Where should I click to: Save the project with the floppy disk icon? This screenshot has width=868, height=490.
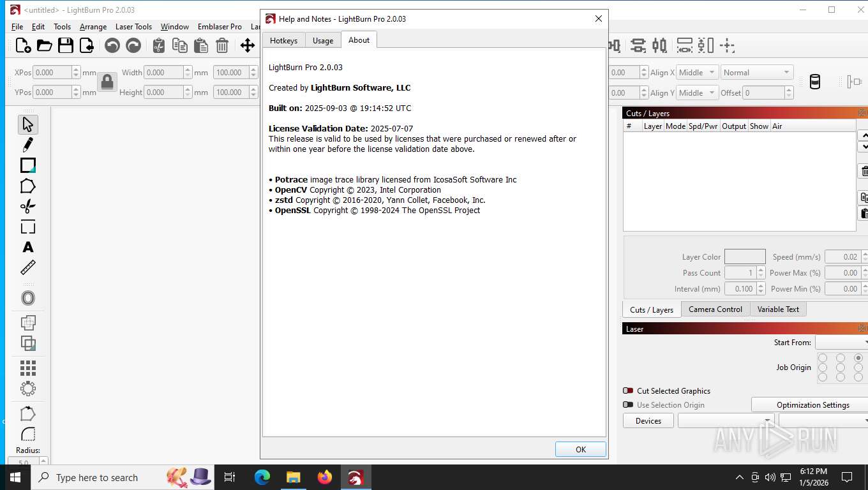click(65, 45)
